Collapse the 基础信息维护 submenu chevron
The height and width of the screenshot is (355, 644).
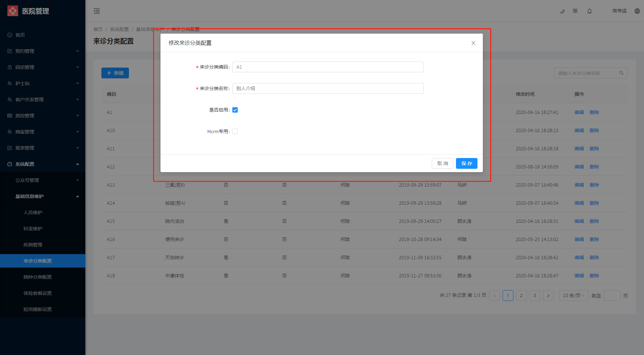(78, 196)
